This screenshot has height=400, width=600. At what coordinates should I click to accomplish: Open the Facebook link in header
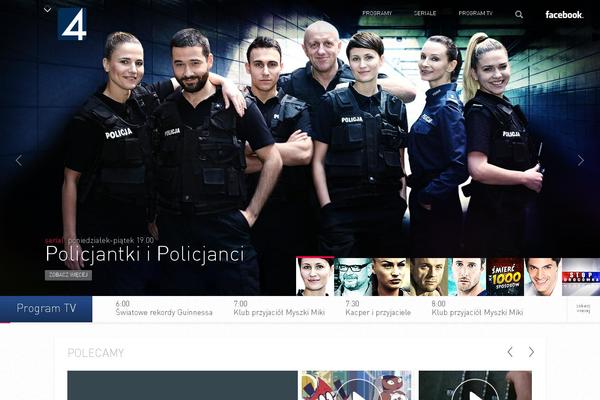[564, 15]
